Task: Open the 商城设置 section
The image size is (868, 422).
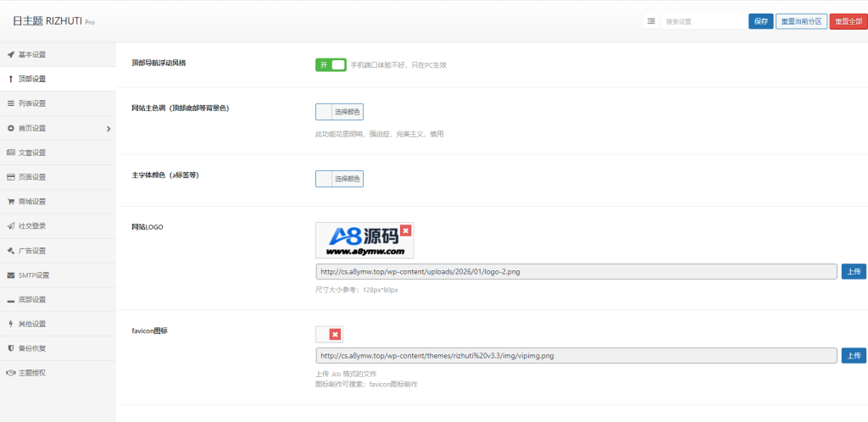Action: (32, 202)
